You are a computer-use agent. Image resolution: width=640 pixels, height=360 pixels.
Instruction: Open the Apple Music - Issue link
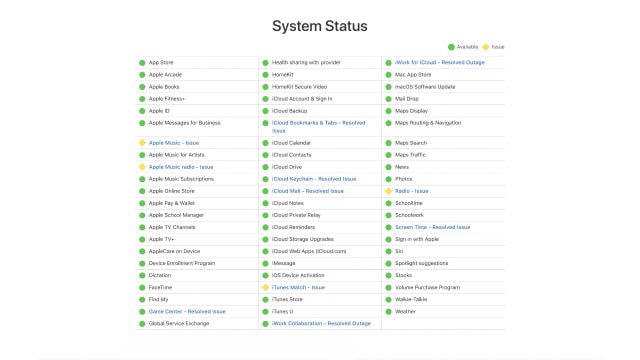click(173, 143)
